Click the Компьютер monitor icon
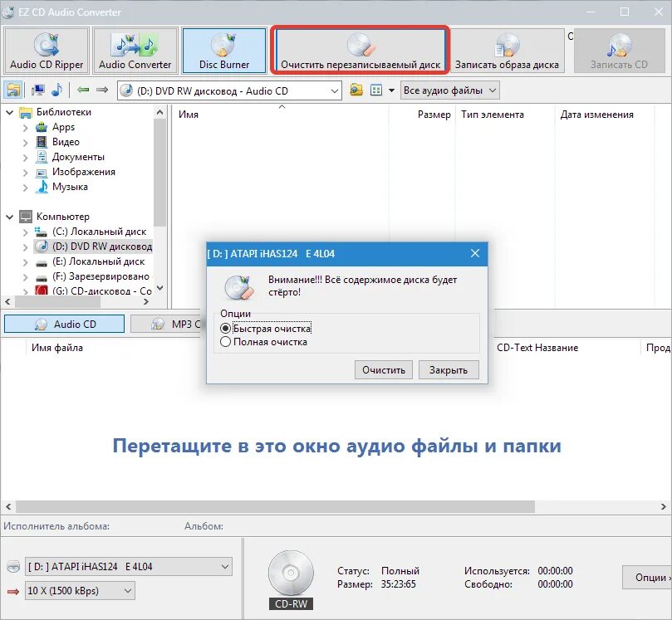This screenshot has width=672, height=620. (26, 217)
